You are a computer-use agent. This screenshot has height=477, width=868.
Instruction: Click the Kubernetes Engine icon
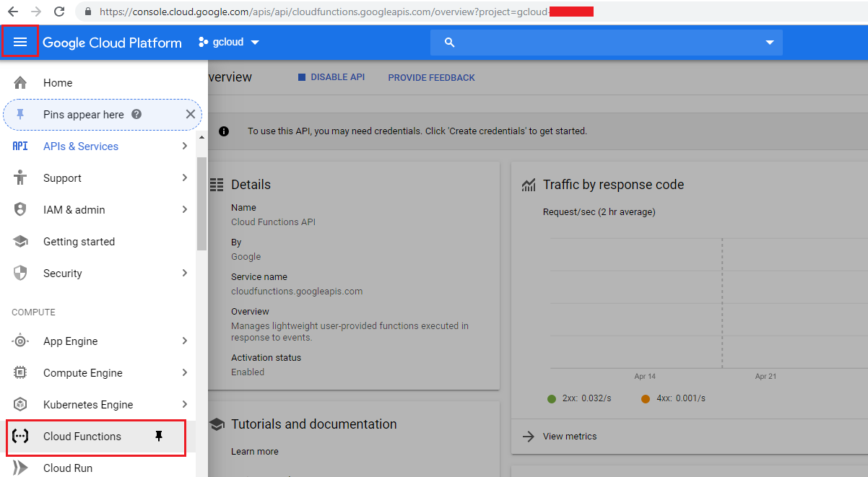[20, 404]
